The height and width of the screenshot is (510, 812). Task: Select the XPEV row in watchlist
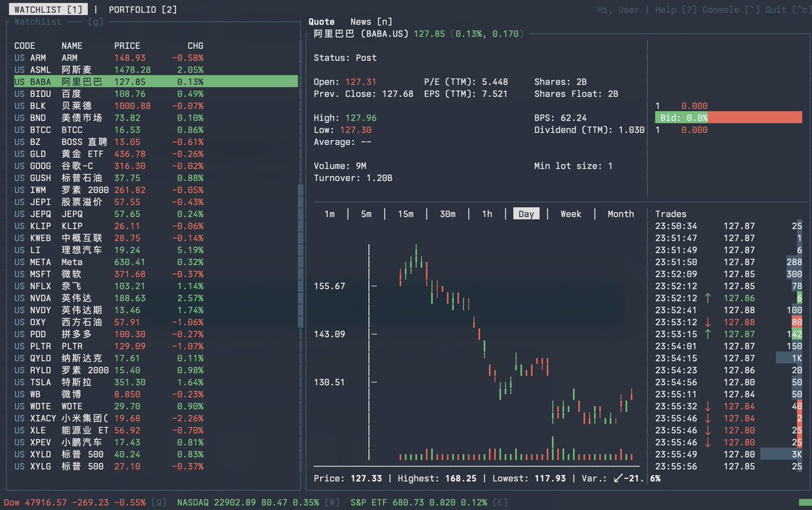point(156,442)
